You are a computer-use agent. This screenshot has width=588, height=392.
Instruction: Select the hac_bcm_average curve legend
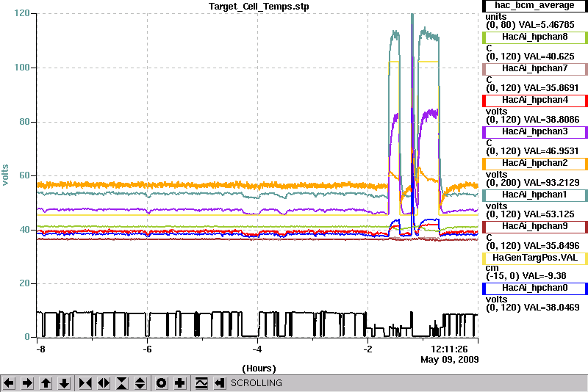pos(535,6)
